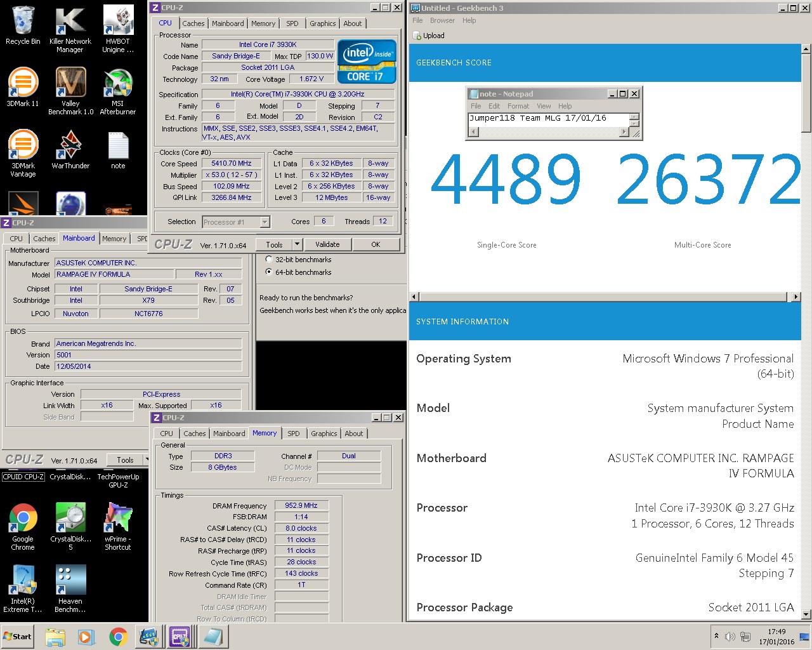Open Edit menu in Notepad
The width and height of the screenshot is (812, 650).
tap(494, 106)
